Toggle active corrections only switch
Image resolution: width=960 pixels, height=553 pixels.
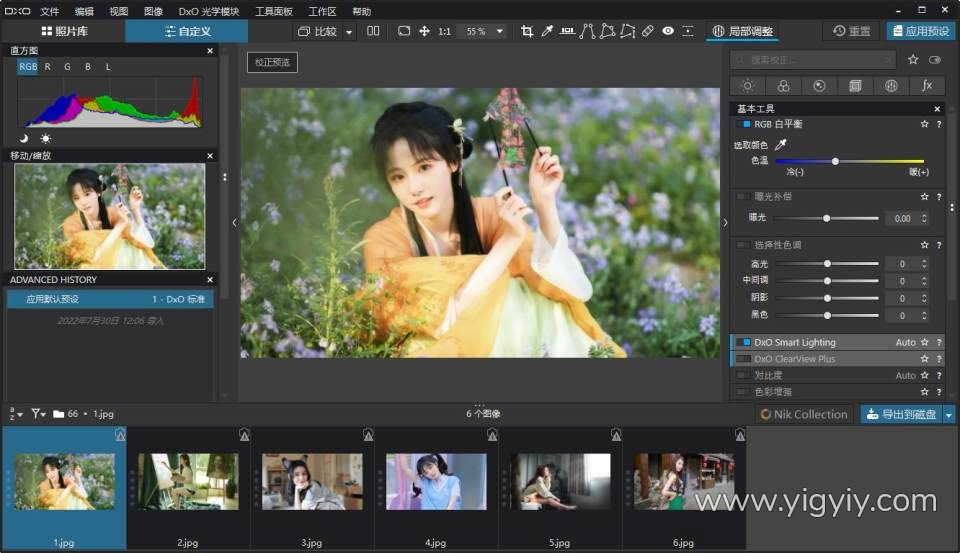tap(935, 59)
